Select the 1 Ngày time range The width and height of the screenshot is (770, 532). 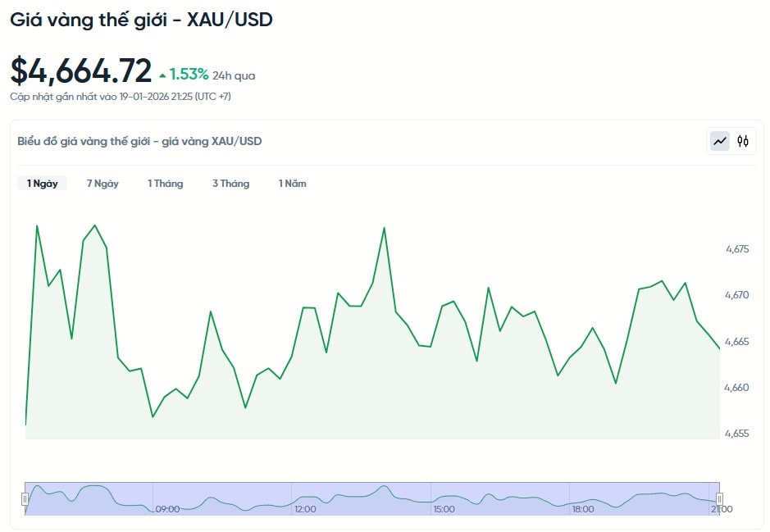click(x=43, y=184)
